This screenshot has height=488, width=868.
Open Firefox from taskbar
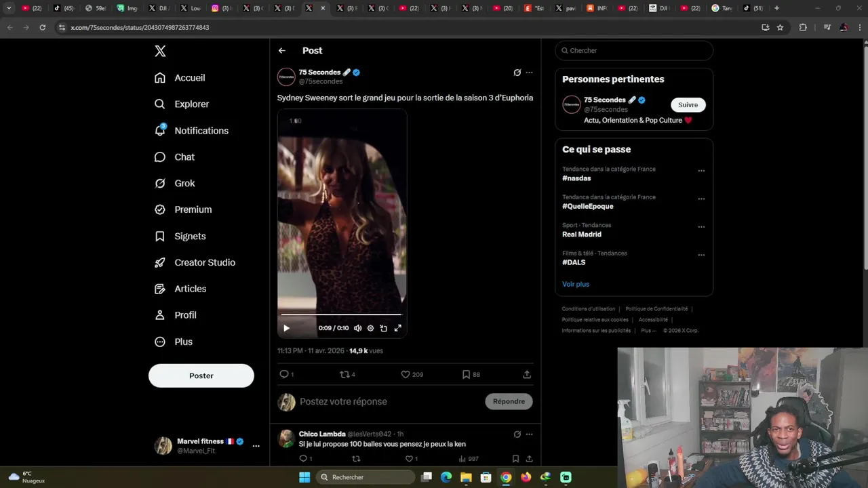(526, 477)
